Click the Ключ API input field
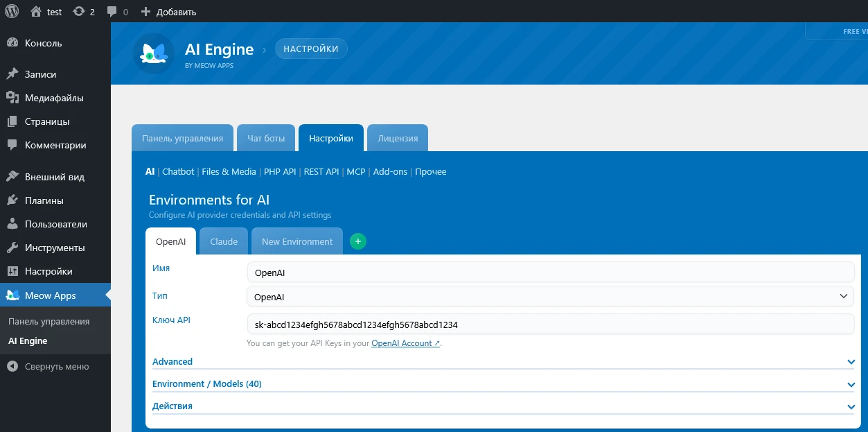The width and height of the screenshot is (868, 432). pyautogui.click(x=551, y=324)
